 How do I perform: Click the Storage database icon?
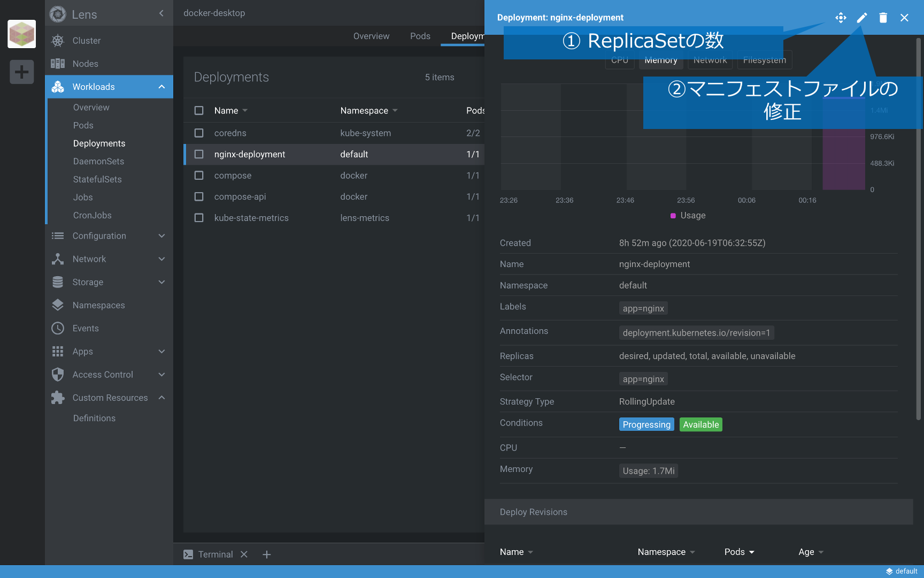click(58, 282)
